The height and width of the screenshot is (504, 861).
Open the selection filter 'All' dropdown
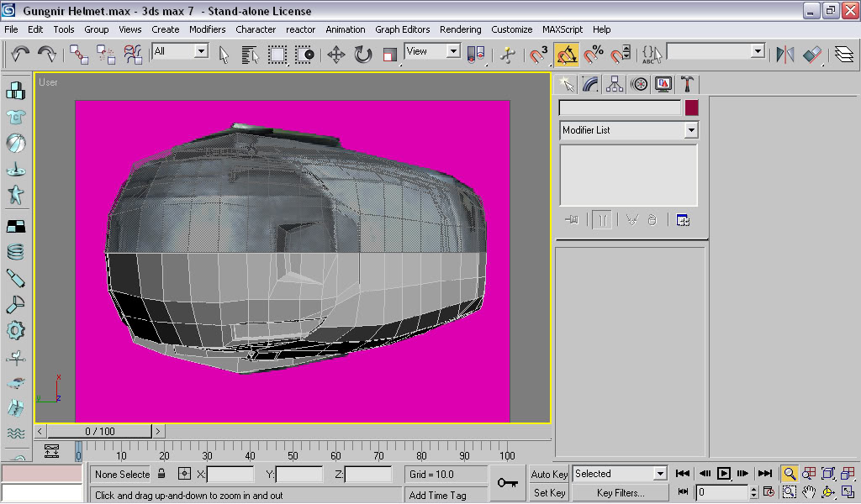[201, 51]
